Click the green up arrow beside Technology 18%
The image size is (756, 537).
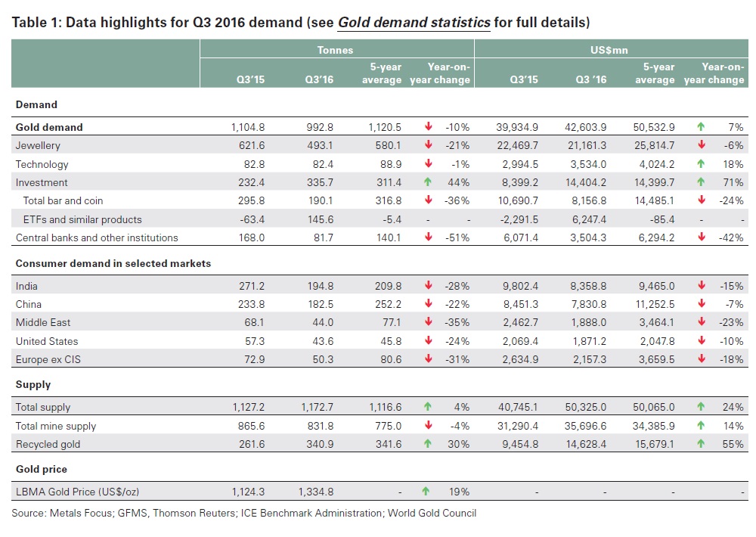coord(700,164)
